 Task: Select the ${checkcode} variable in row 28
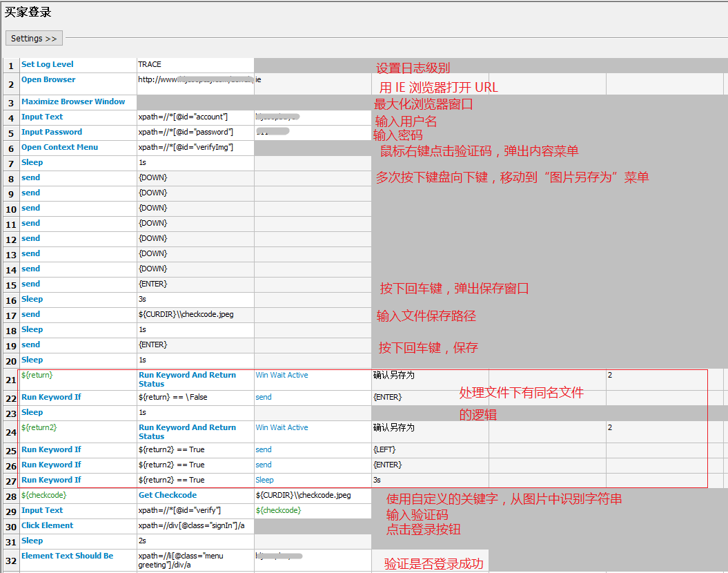pyautogui.click(x=78, y=496)
